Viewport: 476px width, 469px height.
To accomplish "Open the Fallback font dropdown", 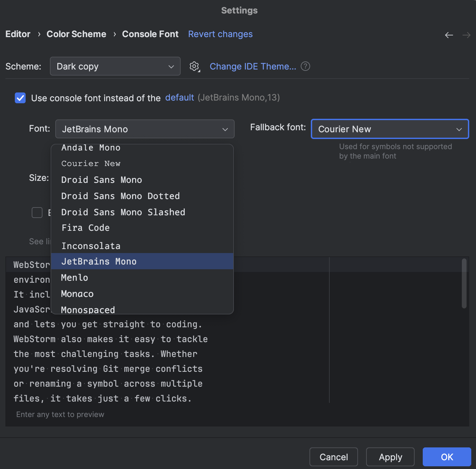I will coord(389,129).
